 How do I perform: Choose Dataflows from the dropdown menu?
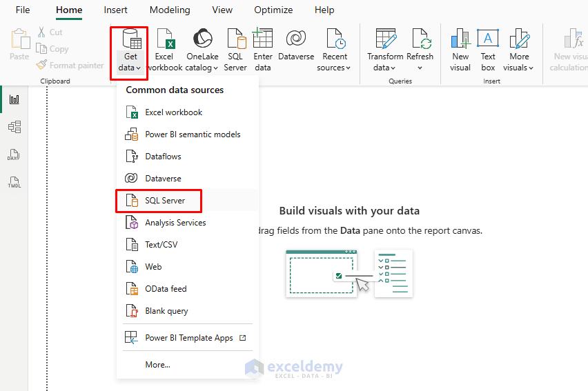[187, 157]
